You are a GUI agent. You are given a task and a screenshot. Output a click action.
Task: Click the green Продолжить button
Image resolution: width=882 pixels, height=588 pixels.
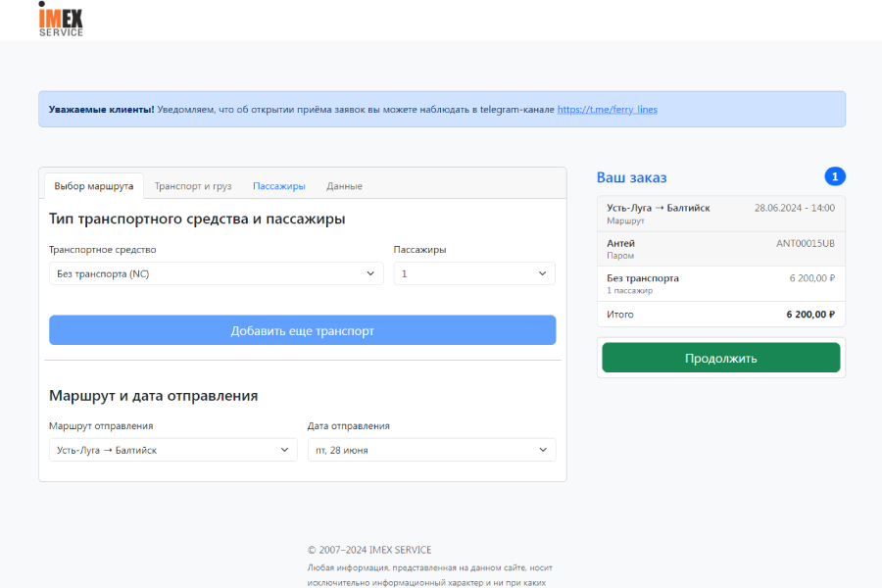click(720, 358)
